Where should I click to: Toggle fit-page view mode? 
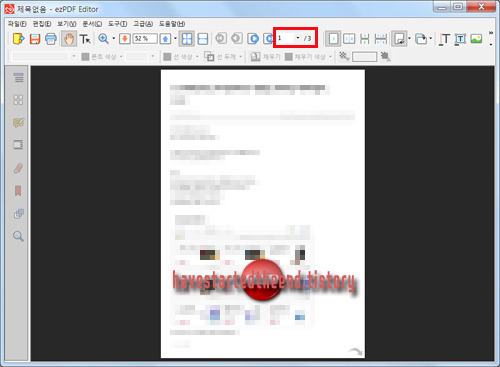pos(187,39)
